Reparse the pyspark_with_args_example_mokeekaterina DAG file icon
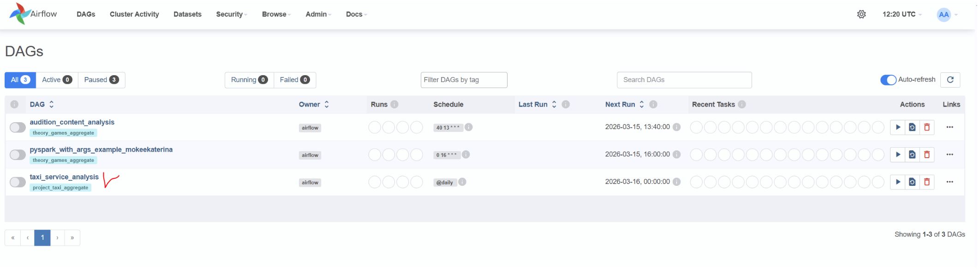The height and width of the screenshot is (279, 980). 912,154
